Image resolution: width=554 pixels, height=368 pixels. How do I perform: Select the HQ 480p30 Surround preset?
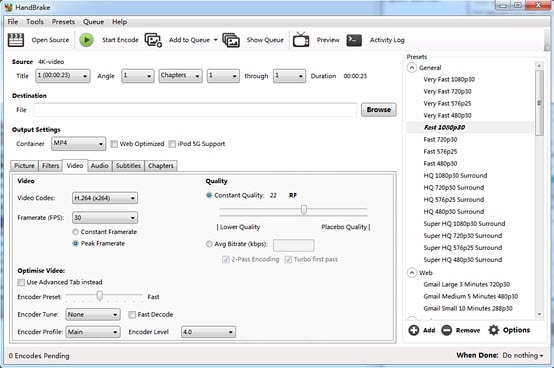coord(454,212)
